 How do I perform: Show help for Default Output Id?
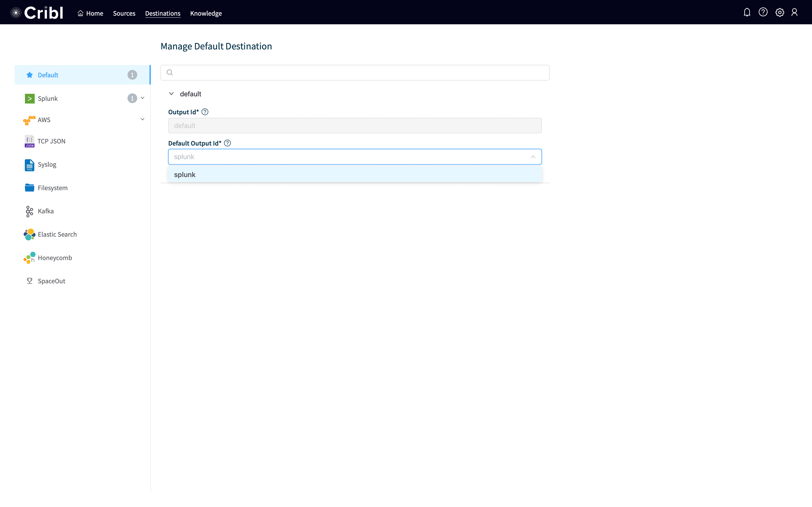(x=228, y=143)
